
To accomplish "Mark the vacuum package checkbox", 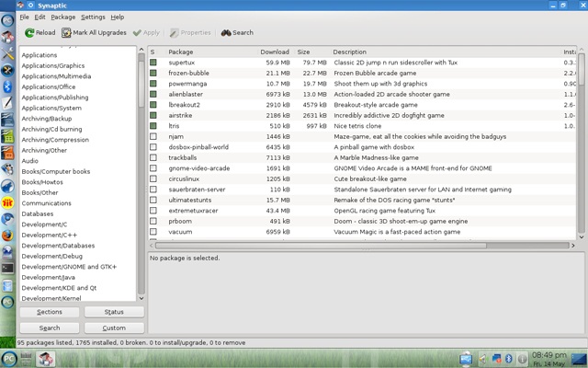I will coord(153,231).
